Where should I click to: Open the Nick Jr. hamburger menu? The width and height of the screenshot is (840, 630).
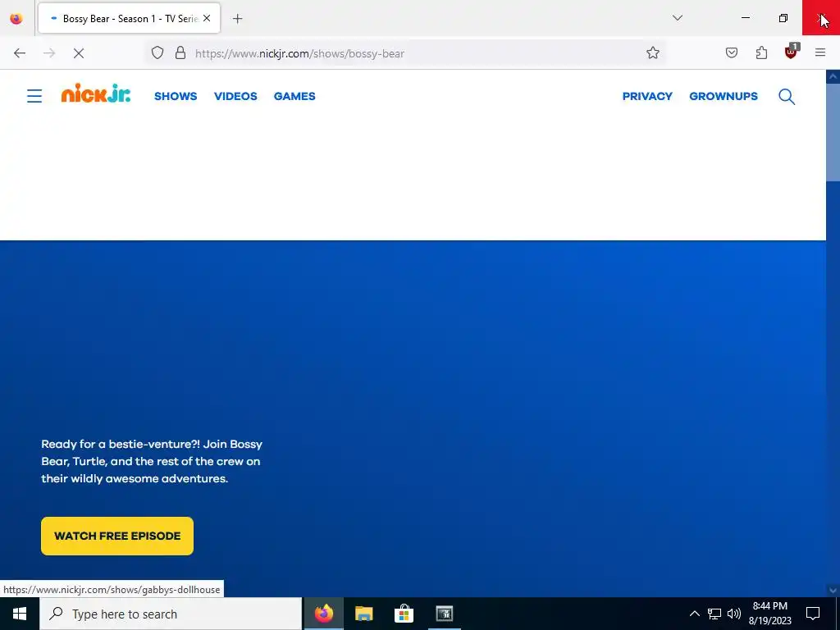coord(34,96)
